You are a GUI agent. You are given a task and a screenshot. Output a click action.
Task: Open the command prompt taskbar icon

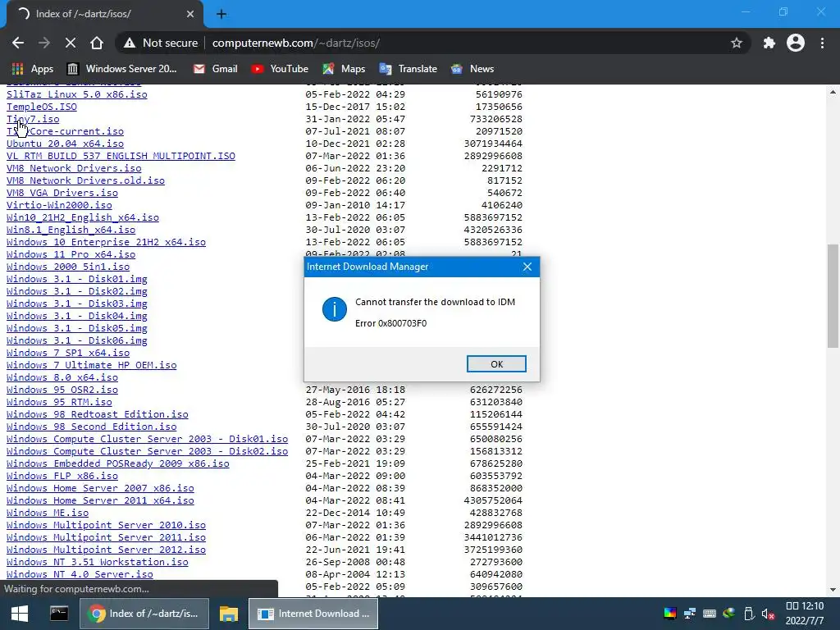pyautogui.click(x=59, y=614)
